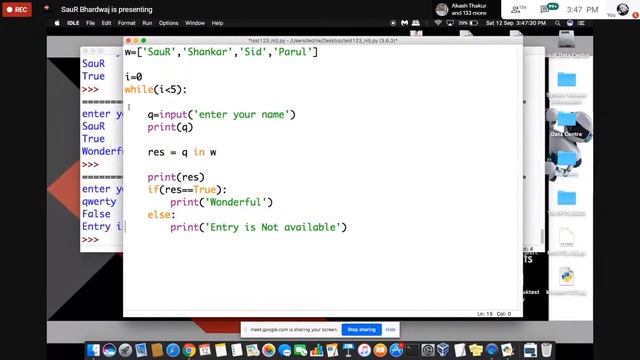Screen dimensions: 640x360
Task: Click the battery status icon
Action: 473,23
